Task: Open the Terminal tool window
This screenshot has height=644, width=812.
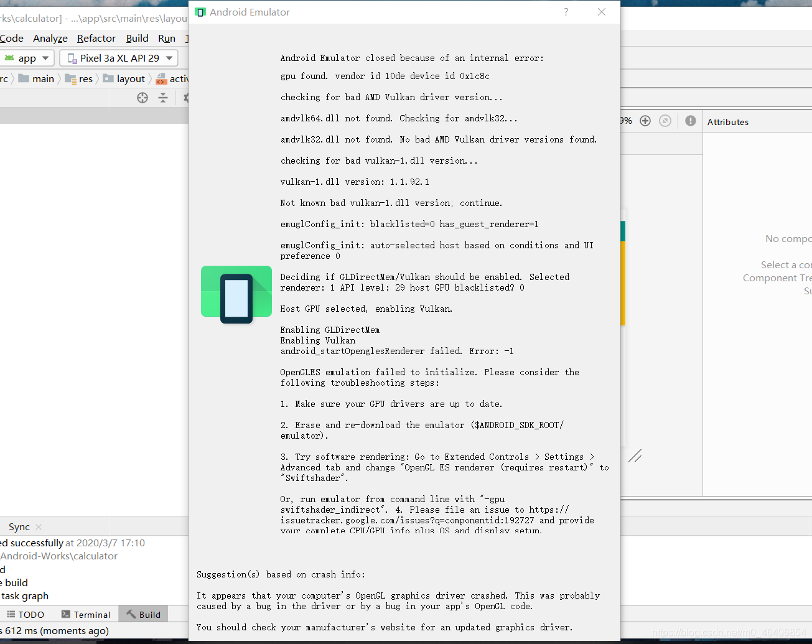Action: pos(86,614)
